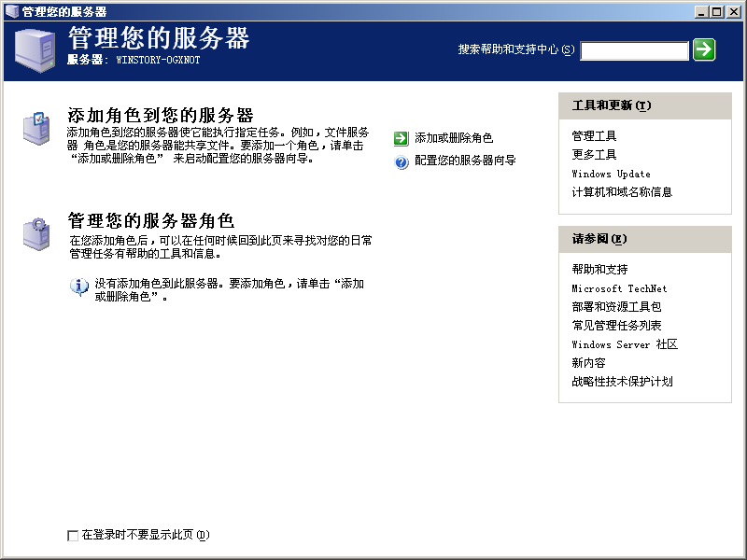Image resolution: width=747 pixels, height=560 pixels.
Task: Open 帮助和支持
Action: (600, 269)
